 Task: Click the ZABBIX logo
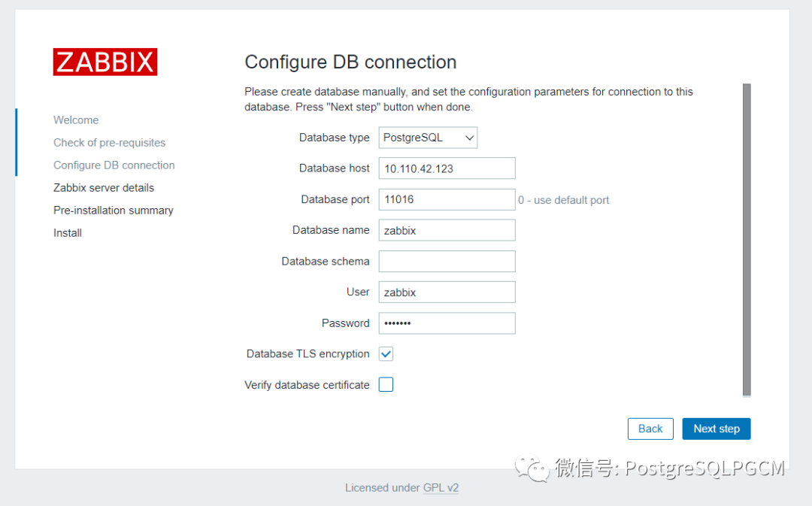pyautogui.click(x=105, y=62)
